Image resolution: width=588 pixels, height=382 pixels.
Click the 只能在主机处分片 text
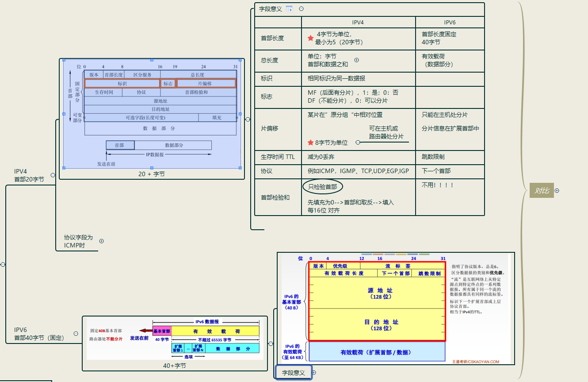pos(445,115)
